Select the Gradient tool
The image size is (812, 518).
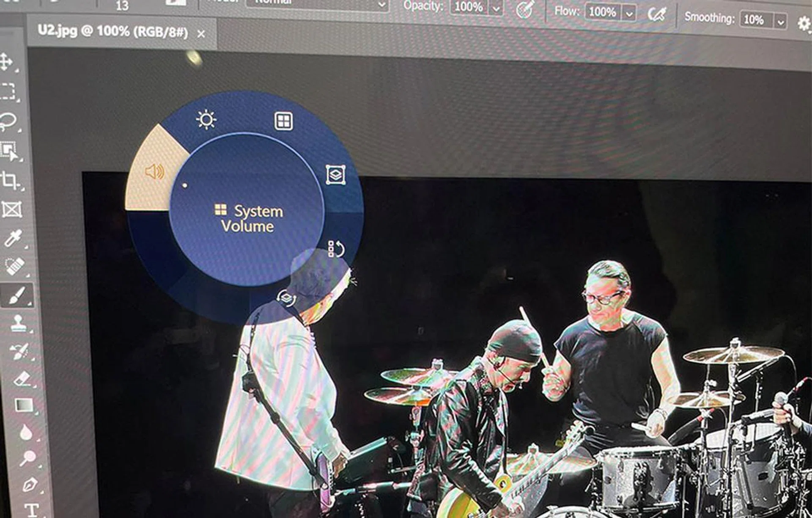pos(24,405)
